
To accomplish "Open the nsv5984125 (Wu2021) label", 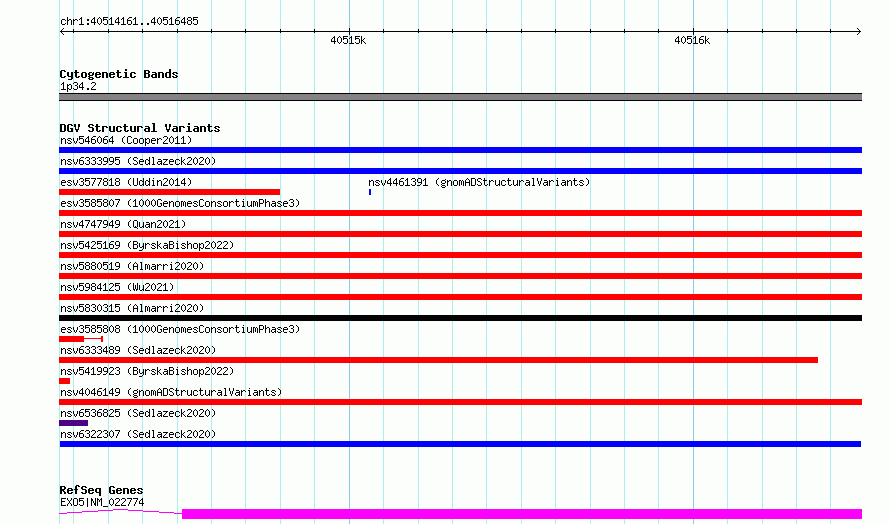I will pos(117,287).
